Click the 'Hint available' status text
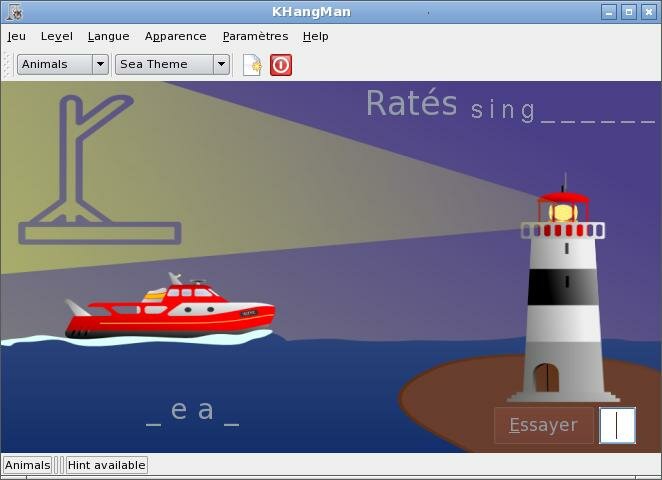Viewport: 662px width, 480px height. 106,465
